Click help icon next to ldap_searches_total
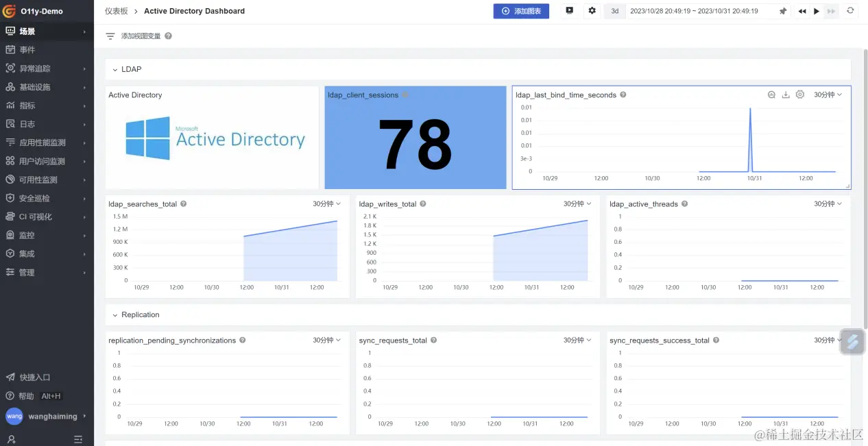Image resolution: width=868 pixels, height=446 pixels. [x=184, y=204]
